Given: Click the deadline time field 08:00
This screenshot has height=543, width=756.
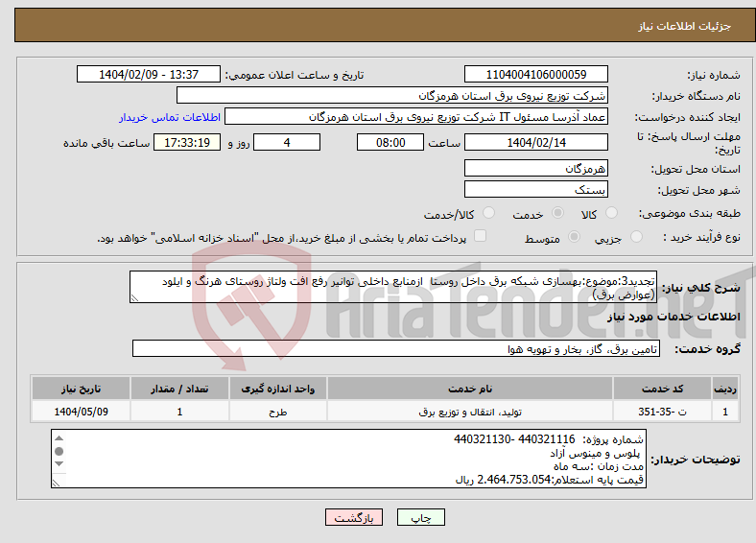Looking at the screenshot, I should click(390, 143).
